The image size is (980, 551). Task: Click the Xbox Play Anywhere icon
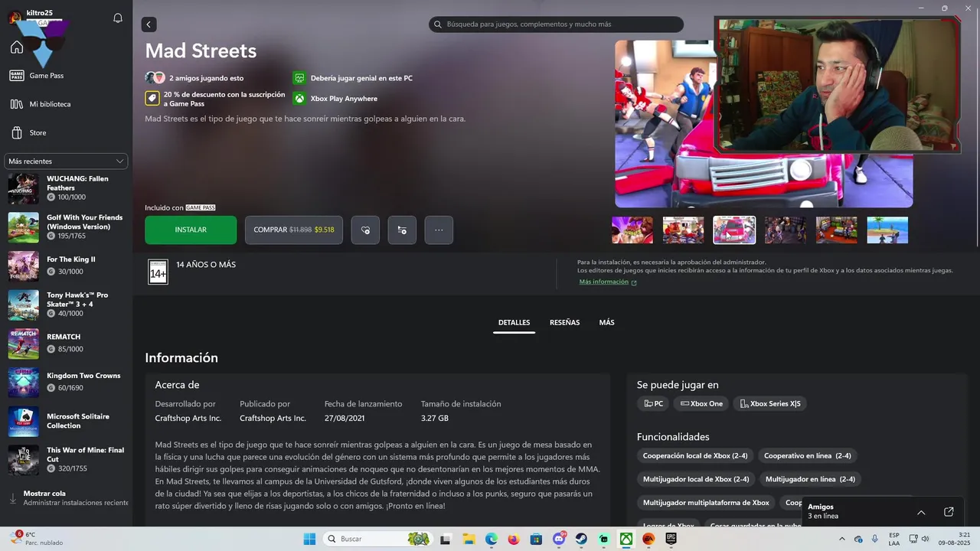299,99
